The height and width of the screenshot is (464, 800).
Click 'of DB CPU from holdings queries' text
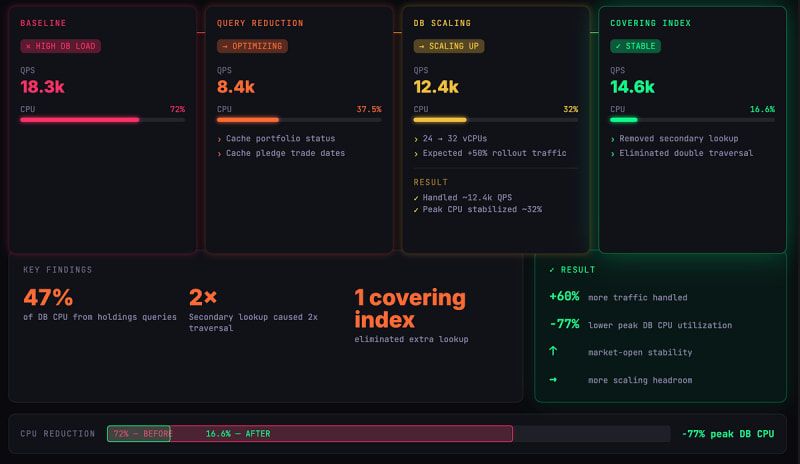pyautogui.click(x=100, y=317)
